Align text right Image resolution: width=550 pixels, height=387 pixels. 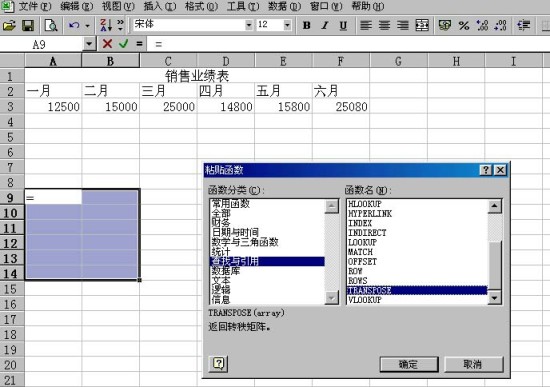pyautogui.click(x=403, y=25)
